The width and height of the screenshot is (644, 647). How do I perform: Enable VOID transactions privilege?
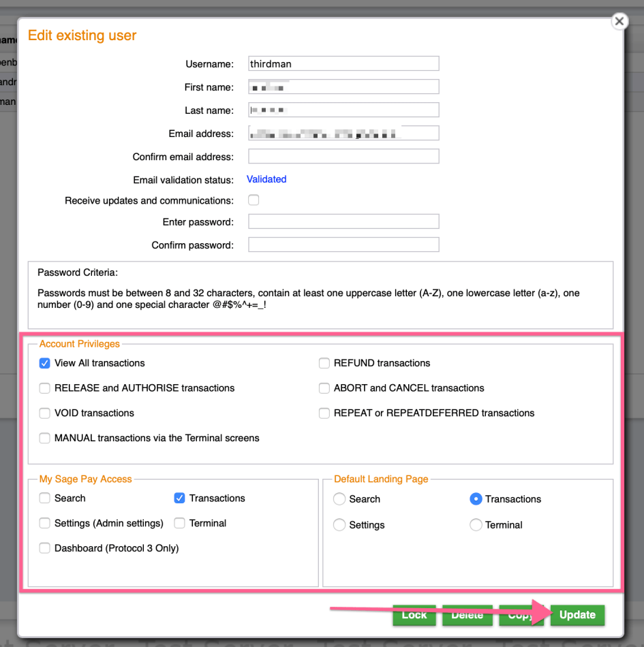[44, 413]
